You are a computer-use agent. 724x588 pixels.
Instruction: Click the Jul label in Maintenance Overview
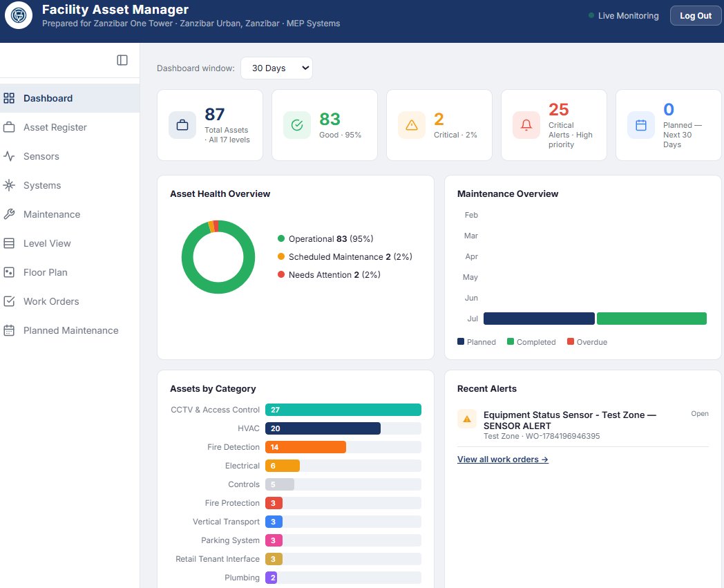pos(473,319)
